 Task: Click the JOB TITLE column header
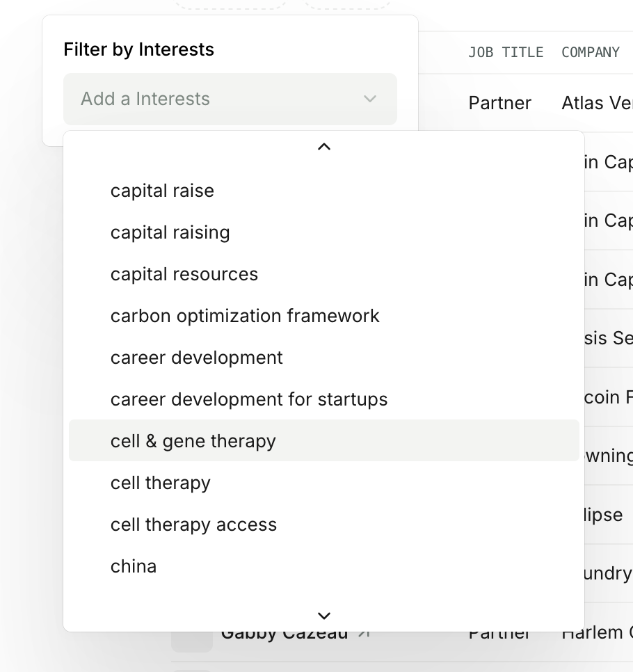(x=506, y=52)
